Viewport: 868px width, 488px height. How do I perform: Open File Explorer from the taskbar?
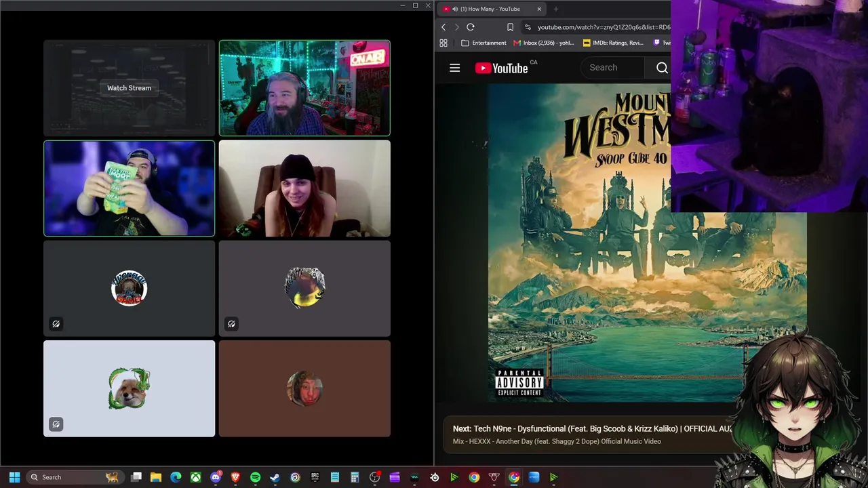tap(156, 477)
